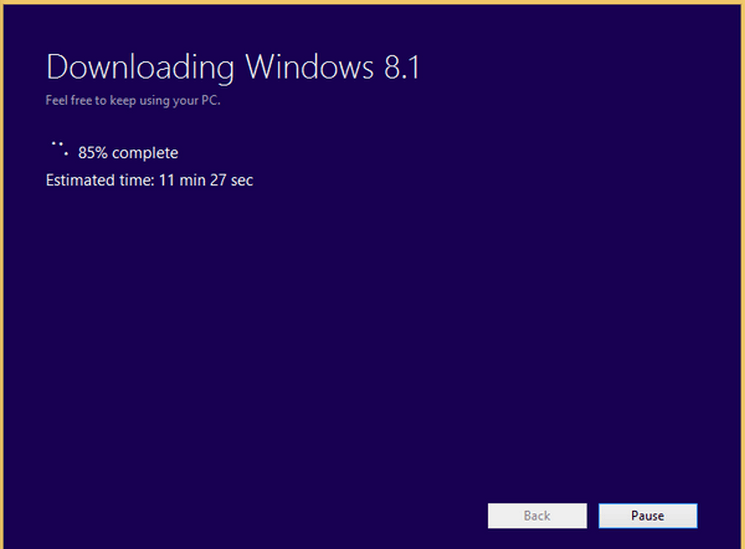Pause the Windows 8.1 download
This screenshot has width=745, height=549.
point(648,516)
